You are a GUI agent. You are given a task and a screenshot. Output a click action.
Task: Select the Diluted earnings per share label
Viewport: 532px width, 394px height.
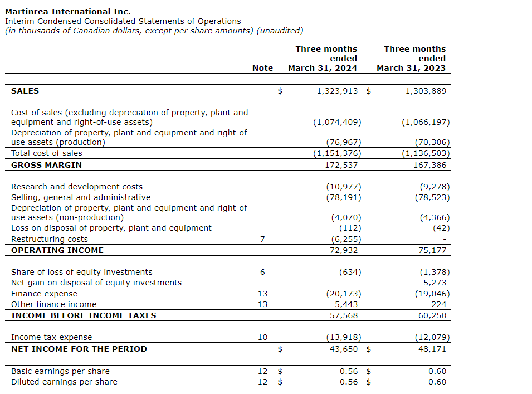(64, 382)
